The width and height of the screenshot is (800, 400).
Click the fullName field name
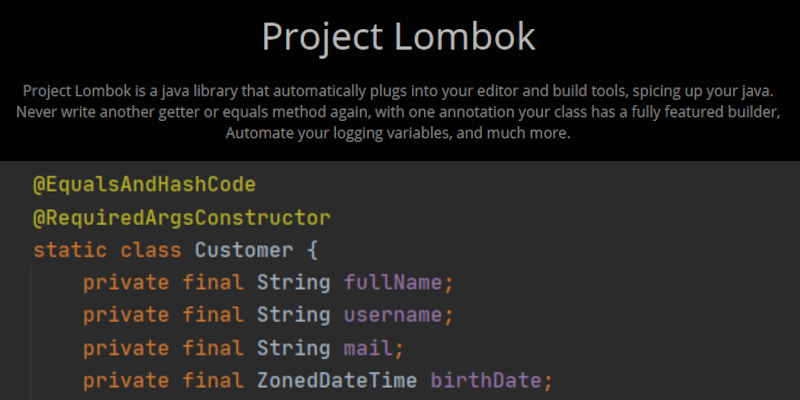394,282
